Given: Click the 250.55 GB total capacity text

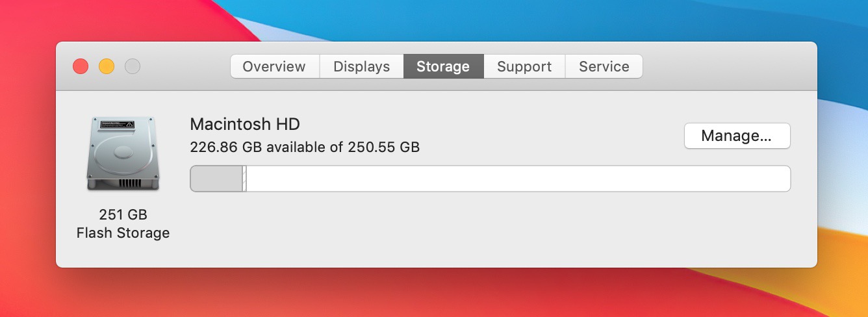Looking at the screenshot, I should [383, 147].
